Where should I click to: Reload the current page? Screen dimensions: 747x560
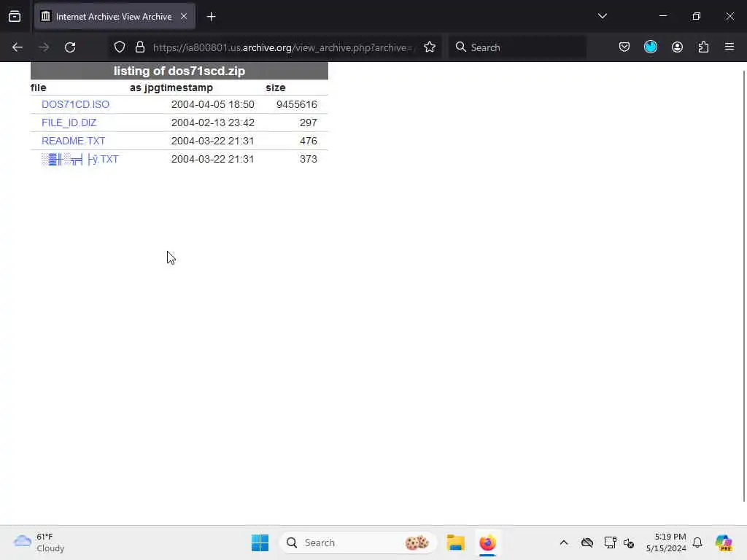[70, 47]
